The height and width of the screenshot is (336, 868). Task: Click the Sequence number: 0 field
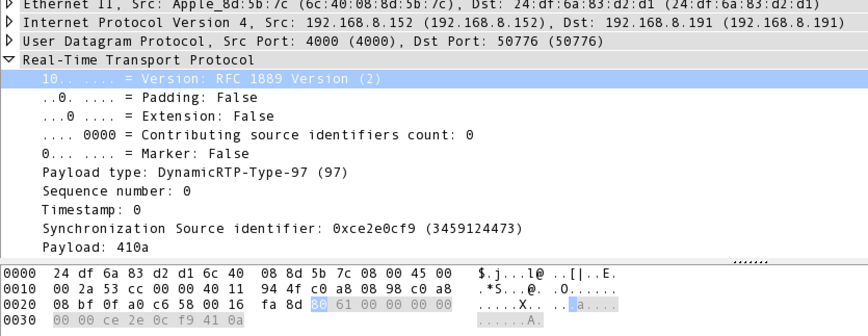click(x=116, y=191)
